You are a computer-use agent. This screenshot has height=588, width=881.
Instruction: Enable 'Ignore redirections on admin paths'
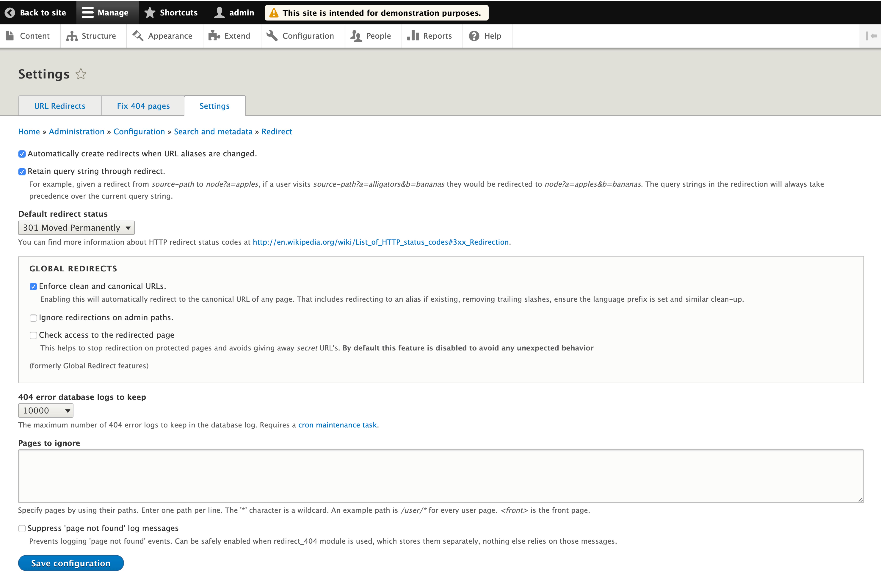(33, 318)
